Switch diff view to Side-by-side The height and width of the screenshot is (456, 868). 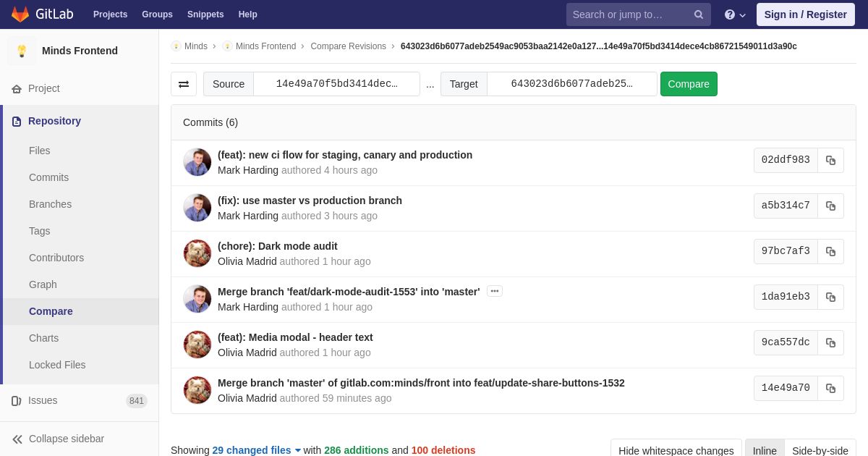pyautogui.click(x=820, y=450)
